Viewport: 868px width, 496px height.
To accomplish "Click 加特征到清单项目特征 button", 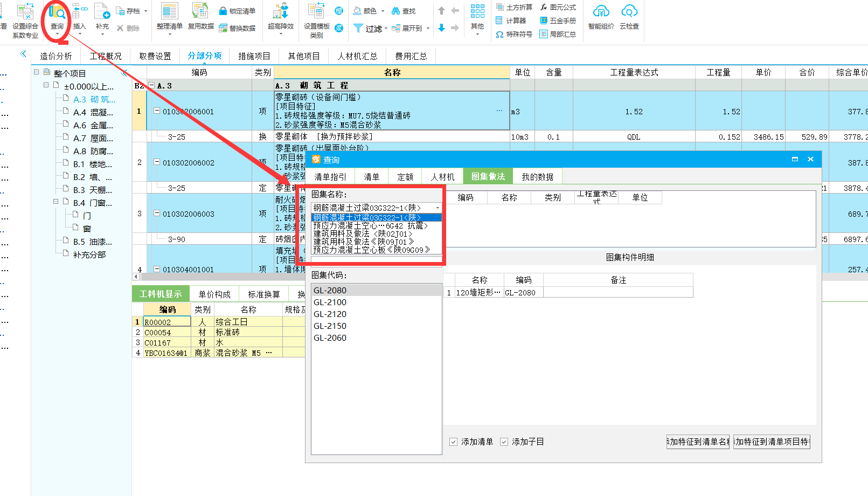I will coord(772,442).
